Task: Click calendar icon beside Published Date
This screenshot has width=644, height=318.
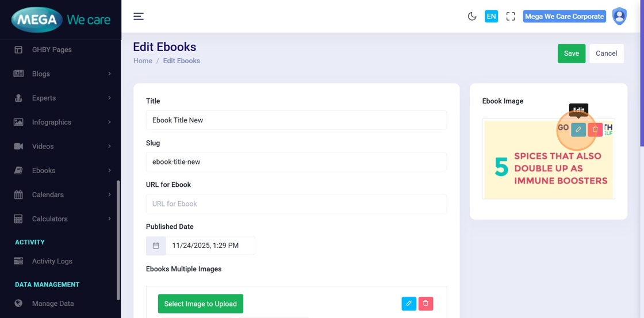Action: (156, 246)
